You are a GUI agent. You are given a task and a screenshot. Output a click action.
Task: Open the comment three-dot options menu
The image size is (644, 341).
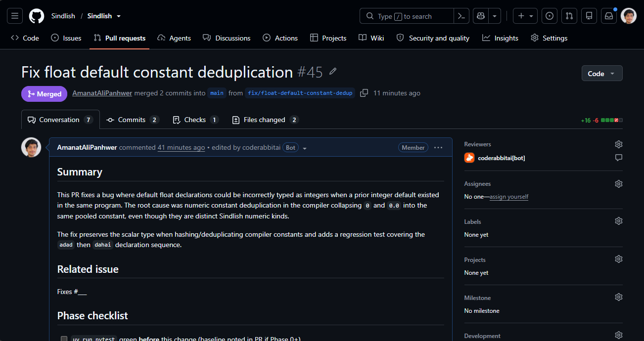[x=438, y=147]
